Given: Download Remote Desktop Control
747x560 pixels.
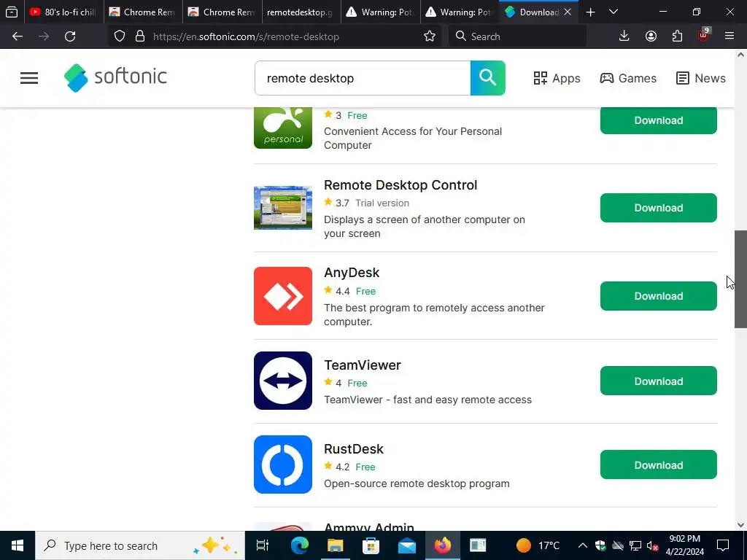Looking at the screenshot, I should click(x=659, y=208).
